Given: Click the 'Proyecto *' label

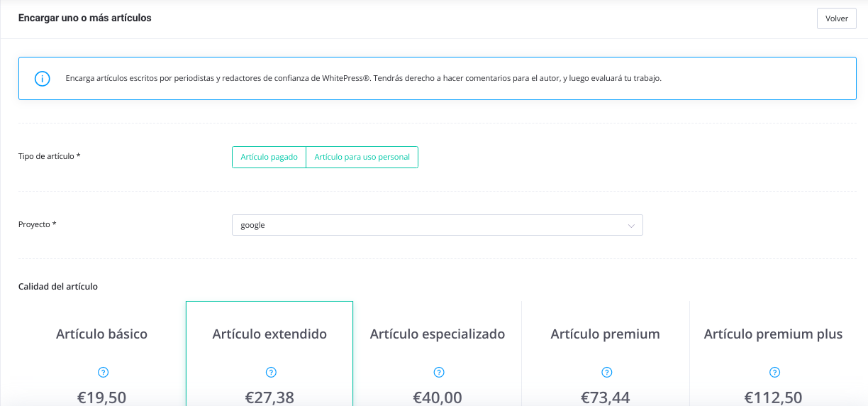Looking at the screenshot, I should (38, 224).
